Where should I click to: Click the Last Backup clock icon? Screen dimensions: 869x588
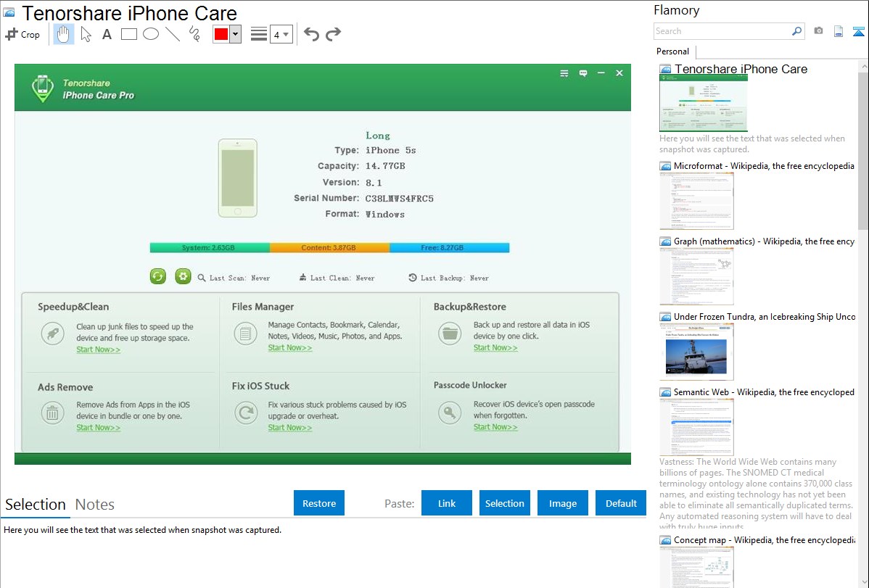[x=412, y=277]
